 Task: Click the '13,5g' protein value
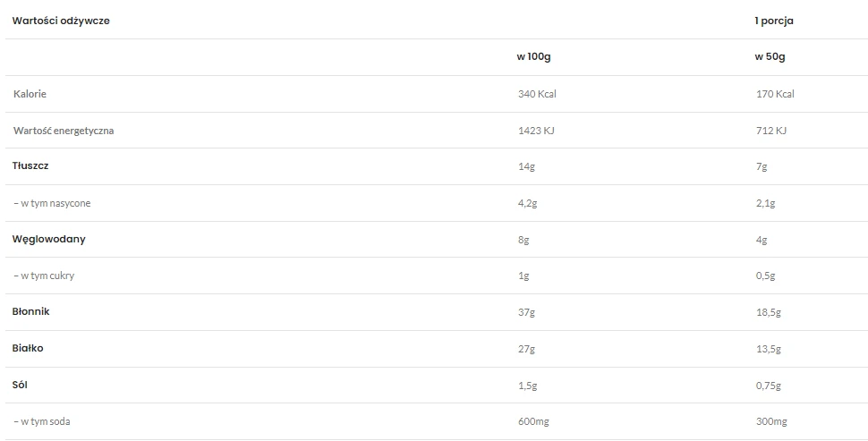(x=769, y=349)
